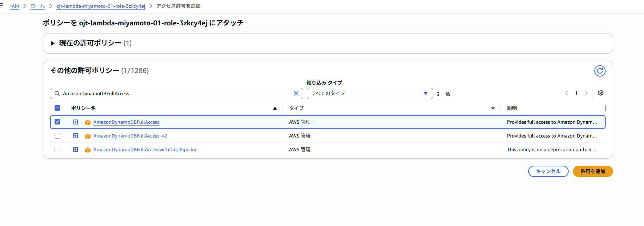The image size is (644, 226).
Task: Click AmazonDynamoDBFullAccess_v2 policy cube icon
Action: (88, 136)
